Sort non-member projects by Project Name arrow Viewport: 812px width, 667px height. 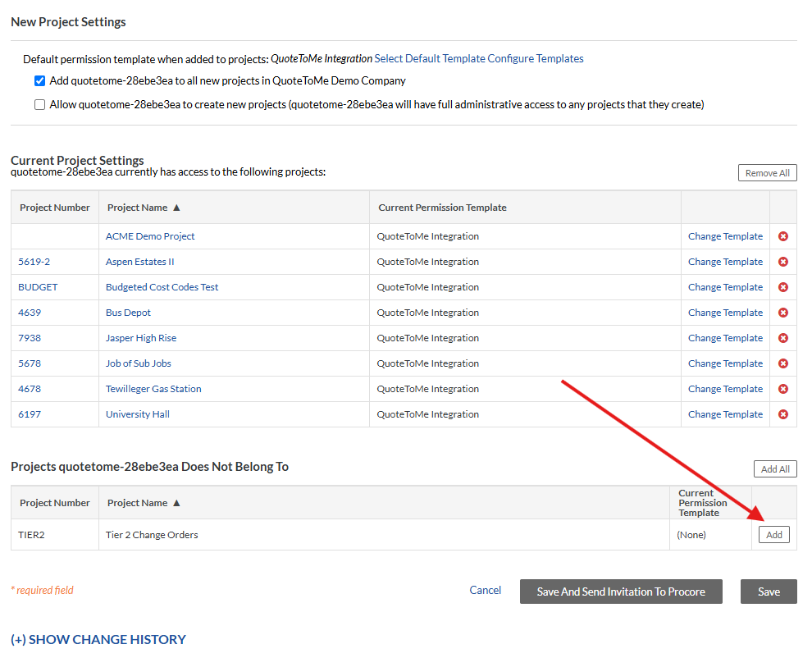pos(176,502)
